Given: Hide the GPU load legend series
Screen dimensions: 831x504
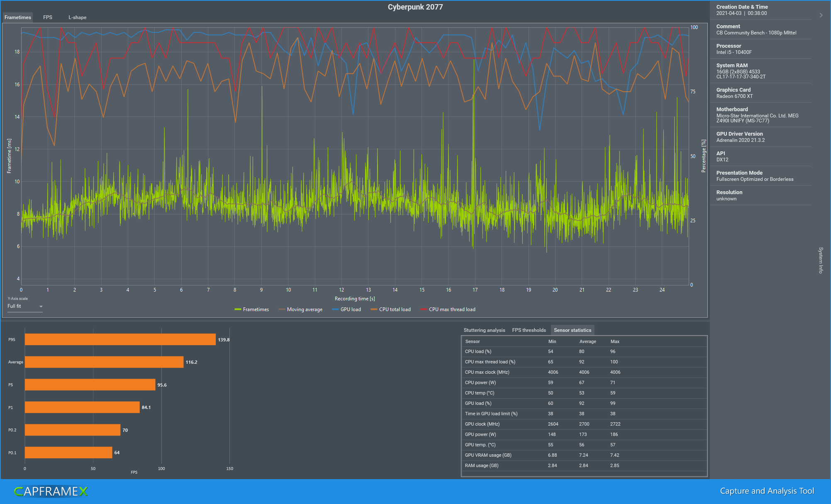Looking at the screenshot, I should (x=346, y=309).
